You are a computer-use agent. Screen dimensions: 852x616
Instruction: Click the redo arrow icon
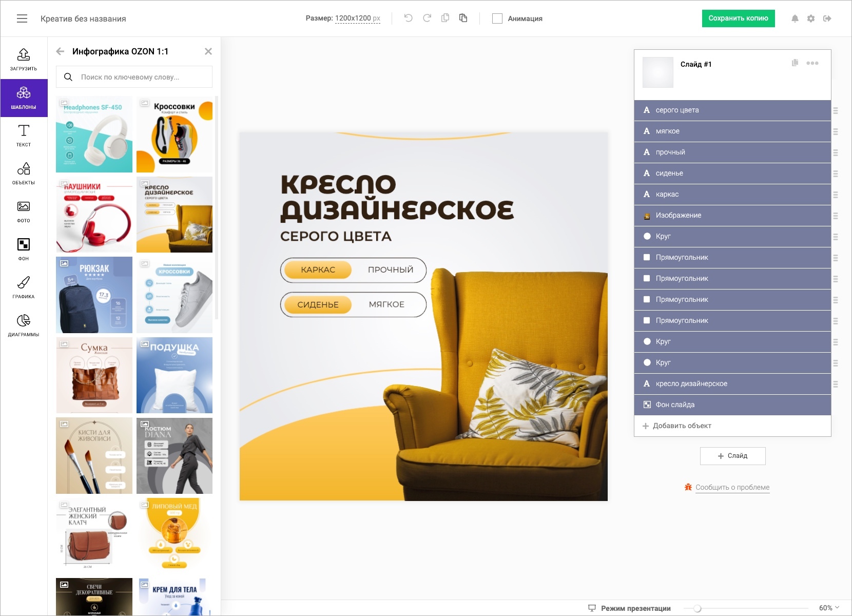click(427, 18)
